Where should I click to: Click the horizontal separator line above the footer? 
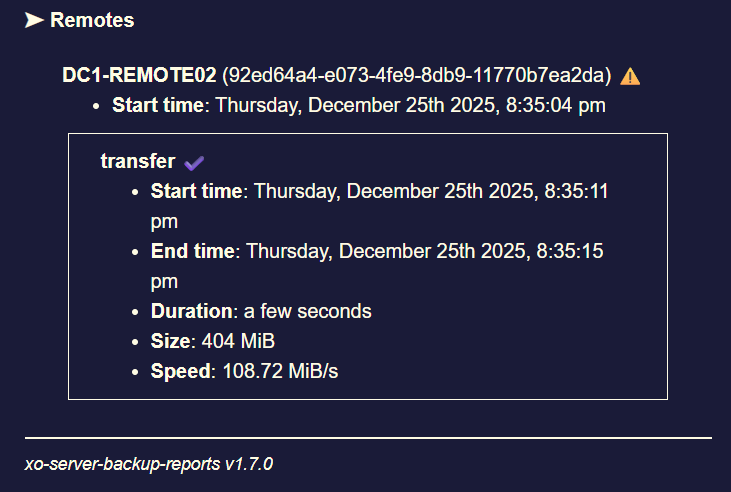pyautogui.click(x=368, y=438)
